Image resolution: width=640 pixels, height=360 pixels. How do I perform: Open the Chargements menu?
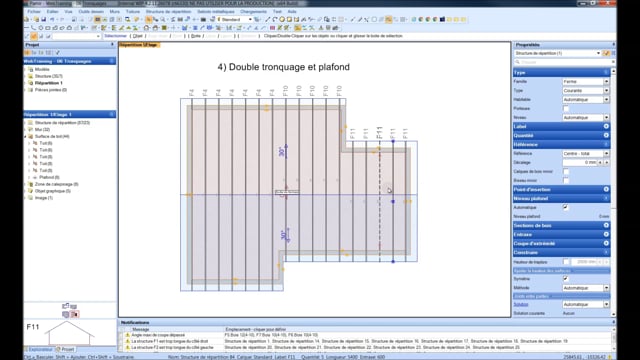(x=253, y=12)
